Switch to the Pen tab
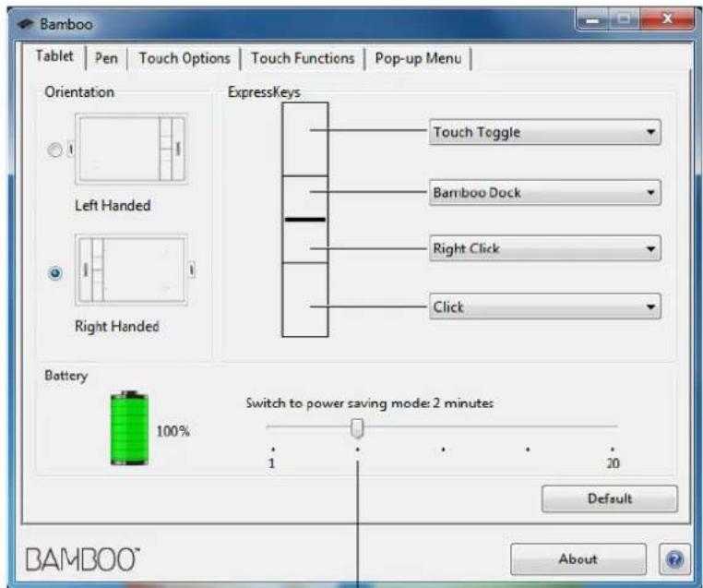703x588 pixels. (x=106, y=58)
